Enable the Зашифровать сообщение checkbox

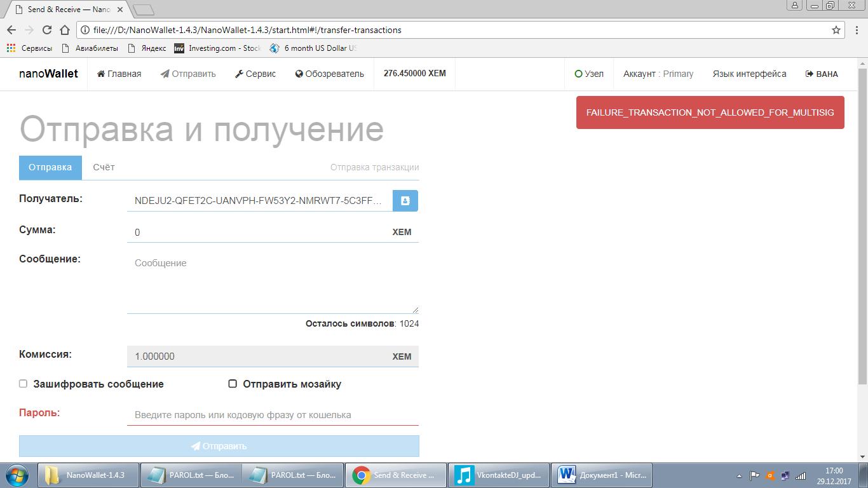(24, 384)
